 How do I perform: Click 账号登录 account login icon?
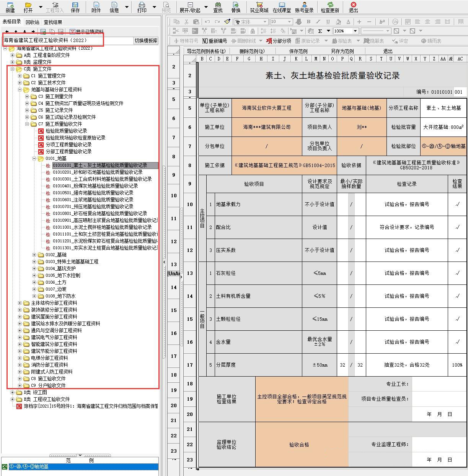click(304, 7)
